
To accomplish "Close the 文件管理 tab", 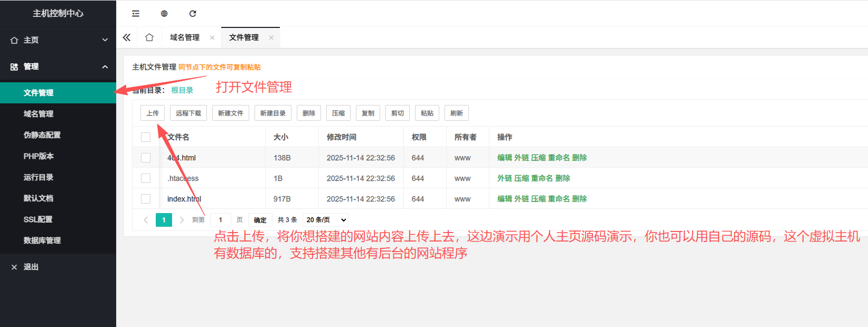I will 271,37.
